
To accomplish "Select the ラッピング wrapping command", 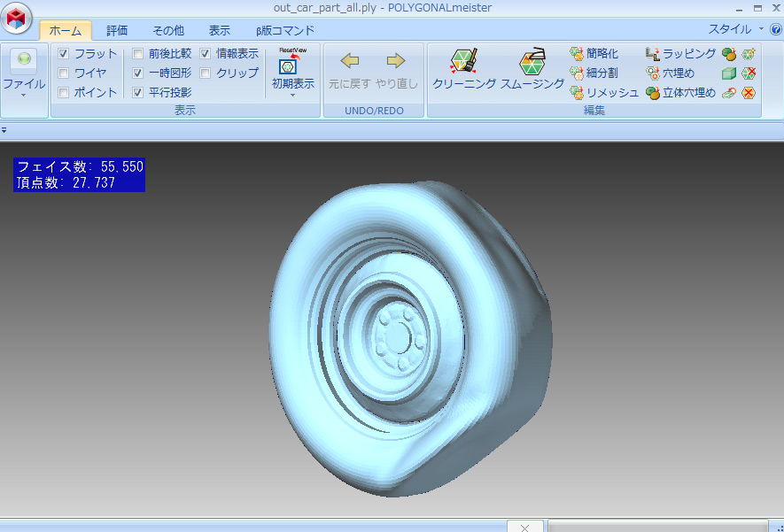I will [680, 53].
